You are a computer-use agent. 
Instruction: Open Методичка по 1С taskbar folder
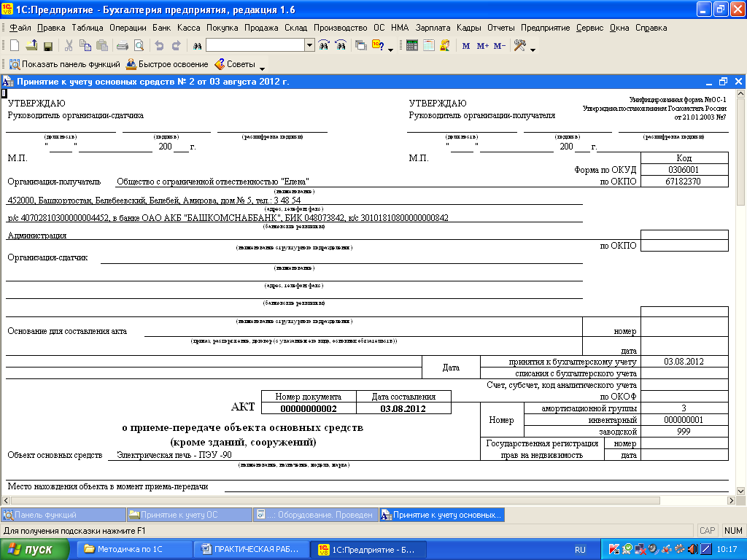[x=134, y=550]
